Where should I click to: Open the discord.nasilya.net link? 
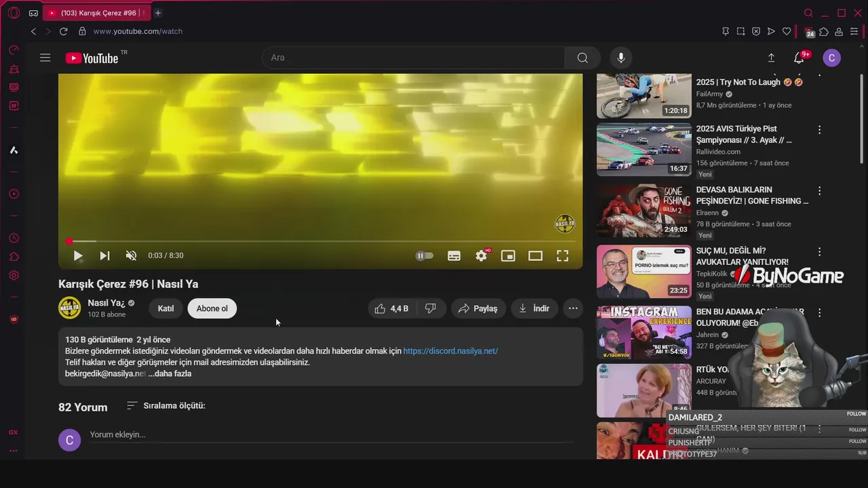tap(450, 351)
